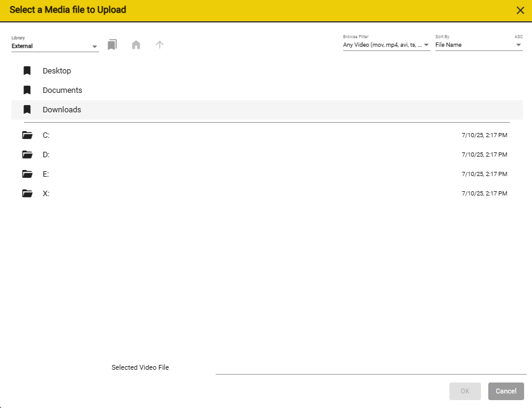The height and width of the screenshot is (408, 532).
Task: Click the OK button
Action: point(465,391)
